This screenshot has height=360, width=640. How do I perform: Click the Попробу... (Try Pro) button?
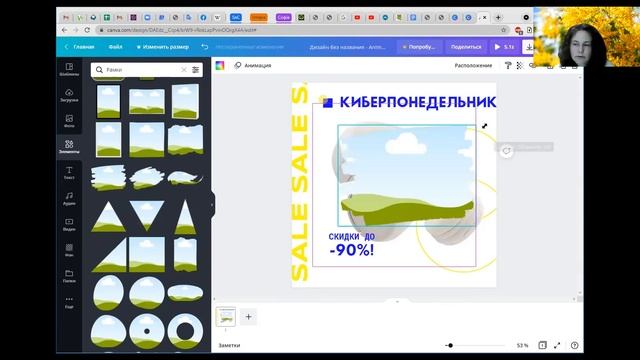419,47
